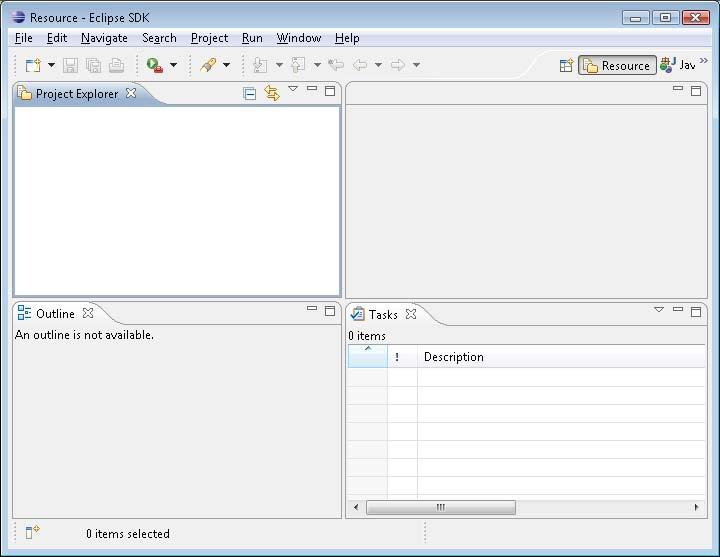Click the Save toolbar icon
Image resolution: width=720 pixels, height=557 pixels.
click(x=70, y=65)
